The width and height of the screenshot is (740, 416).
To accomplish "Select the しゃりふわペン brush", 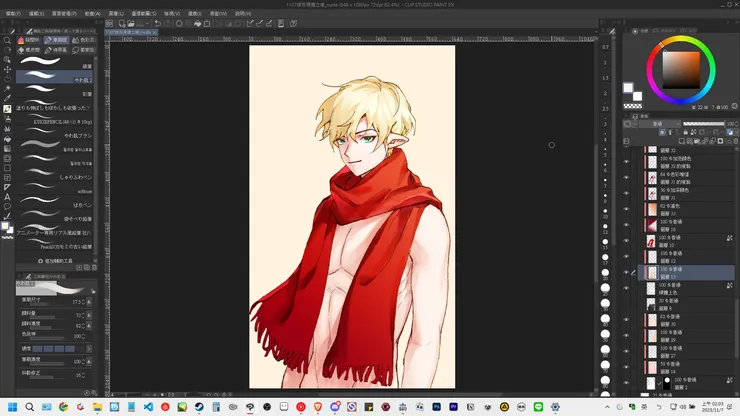I will click(x=55, y=174).
